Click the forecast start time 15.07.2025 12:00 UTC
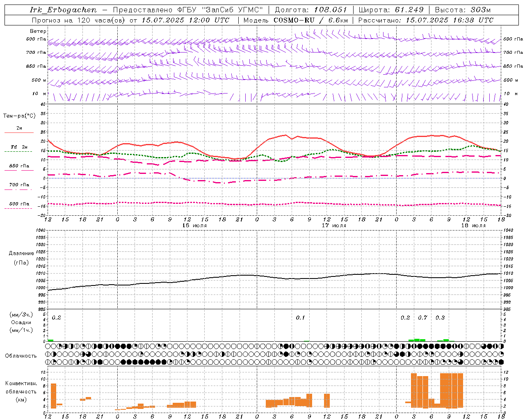Screen dimensions: 525x420 coord(185,20)
